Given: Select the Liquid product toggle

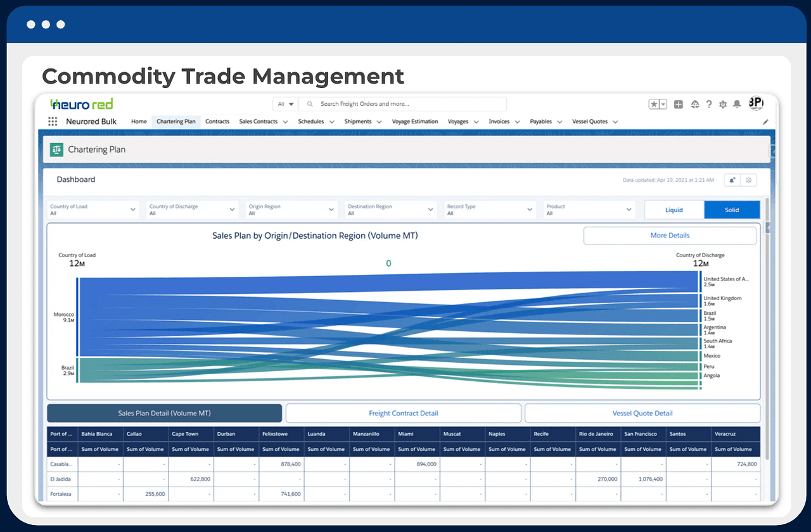Looking at the screenshot, I should pyautogui.click(x=674, y=209).
